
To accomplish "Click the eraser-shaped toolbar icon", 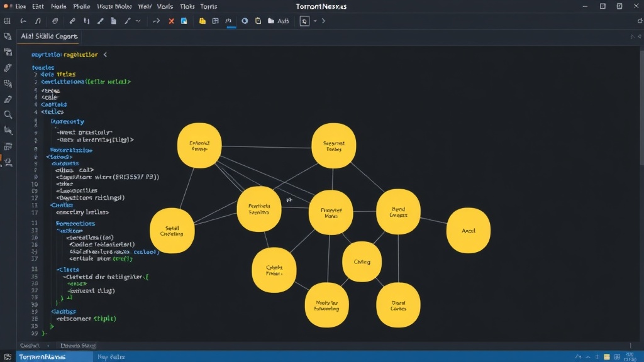I will (55, 21).
